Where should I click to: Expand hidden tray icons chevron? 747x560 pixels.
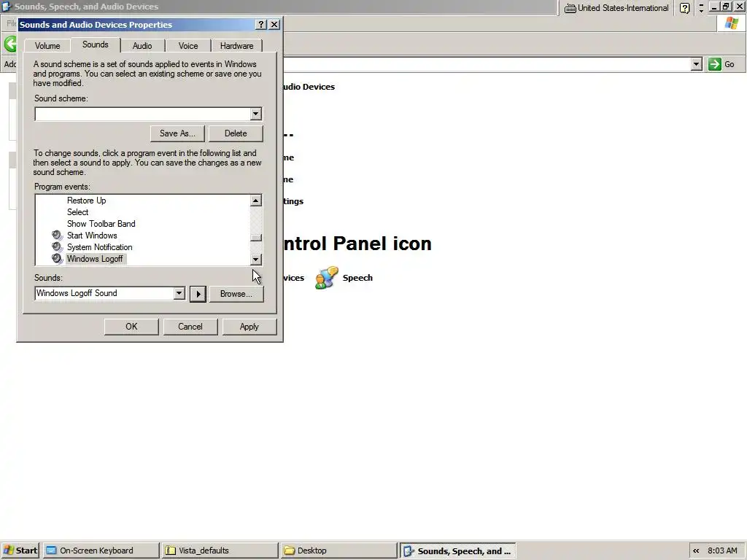(696, 551)
